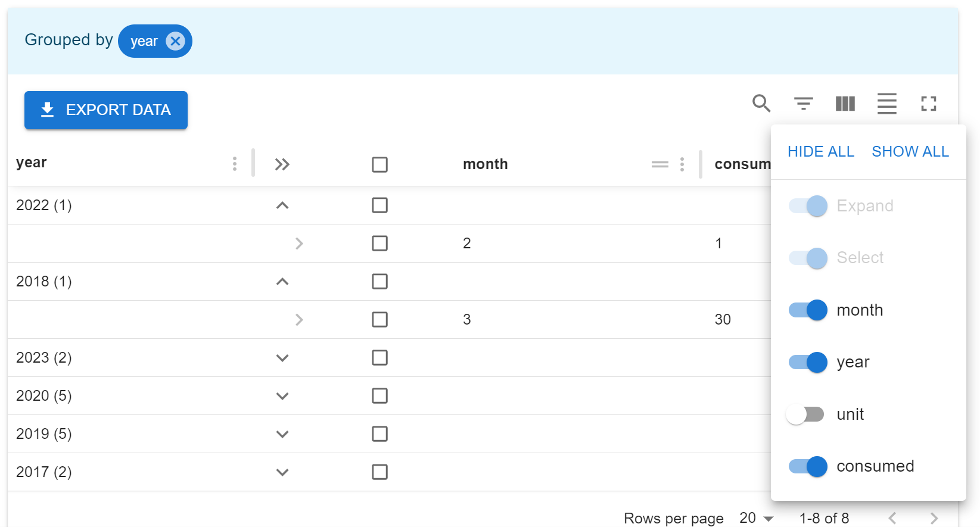This screenshot has height=527, width=980.
Task: Go to next page arrow
Action: tap(934, 518)
